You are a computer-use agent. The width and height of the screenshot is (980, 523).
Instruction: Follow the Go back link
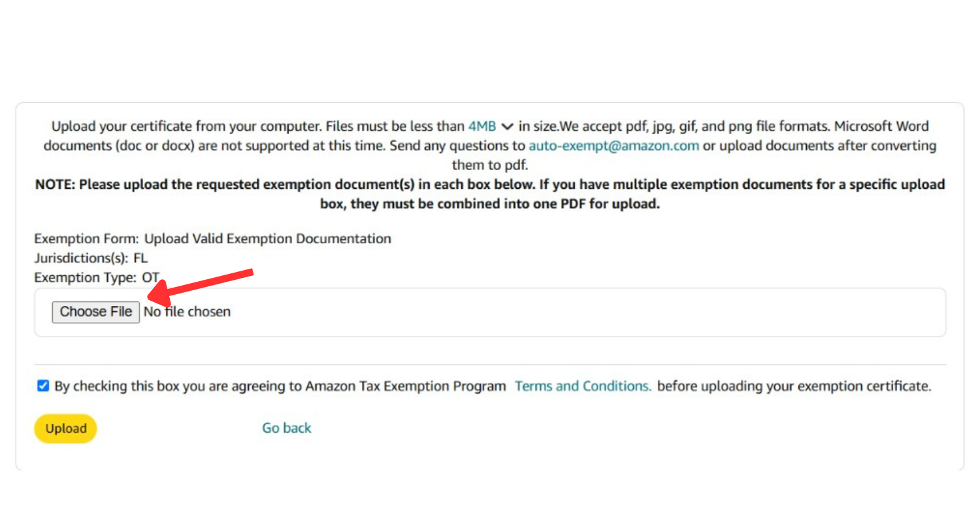[286, 428]
